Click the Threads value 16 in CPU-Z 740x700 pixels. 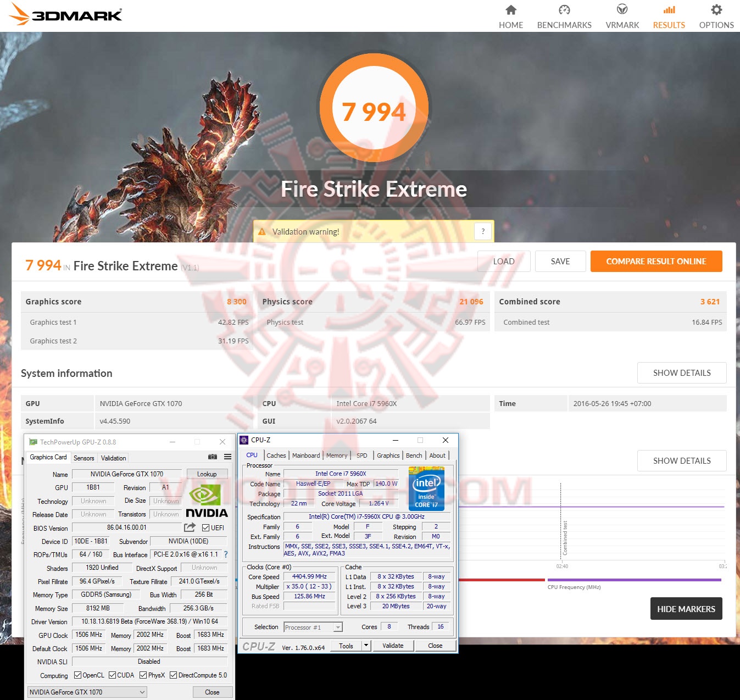click(441, 626)
